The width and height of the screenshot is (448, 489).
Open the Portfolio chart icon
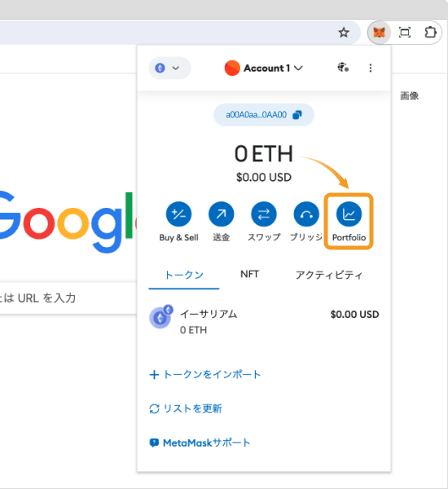click(349, 214)
